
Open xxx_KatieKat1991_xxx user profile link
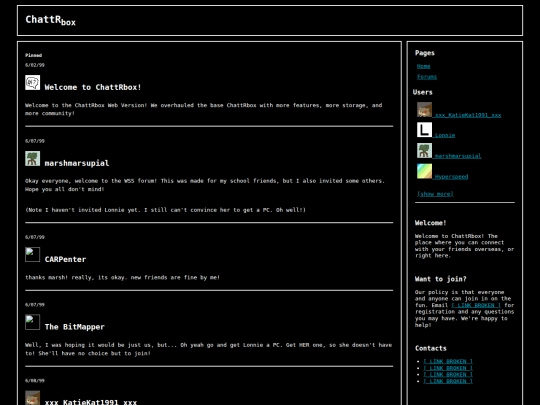click(x=467, y=115)
